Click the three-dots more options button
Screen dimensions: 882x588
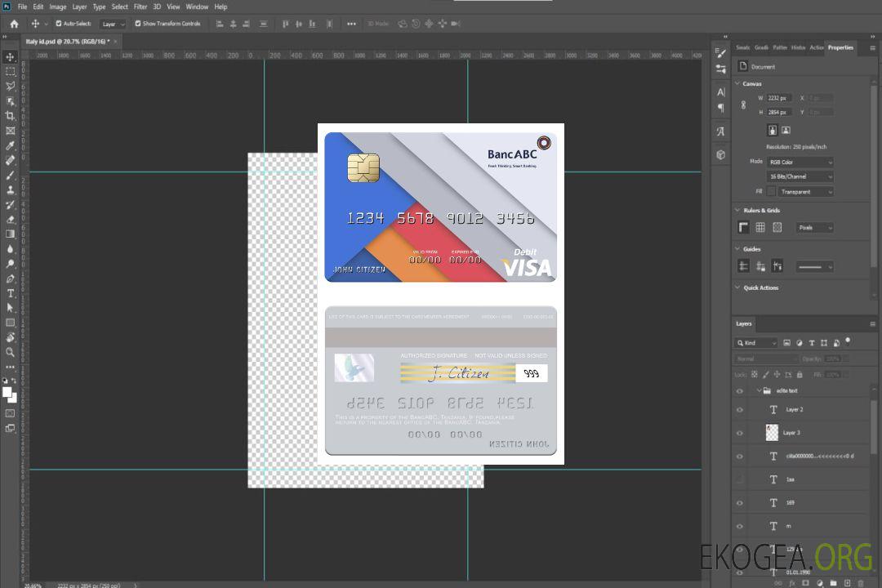(x=351, y=24)
